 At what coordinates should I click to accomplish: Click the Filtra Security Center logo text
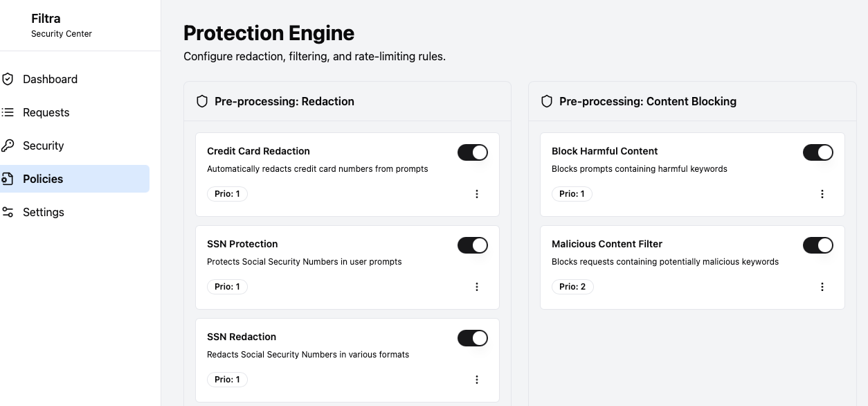pos(62,26)
